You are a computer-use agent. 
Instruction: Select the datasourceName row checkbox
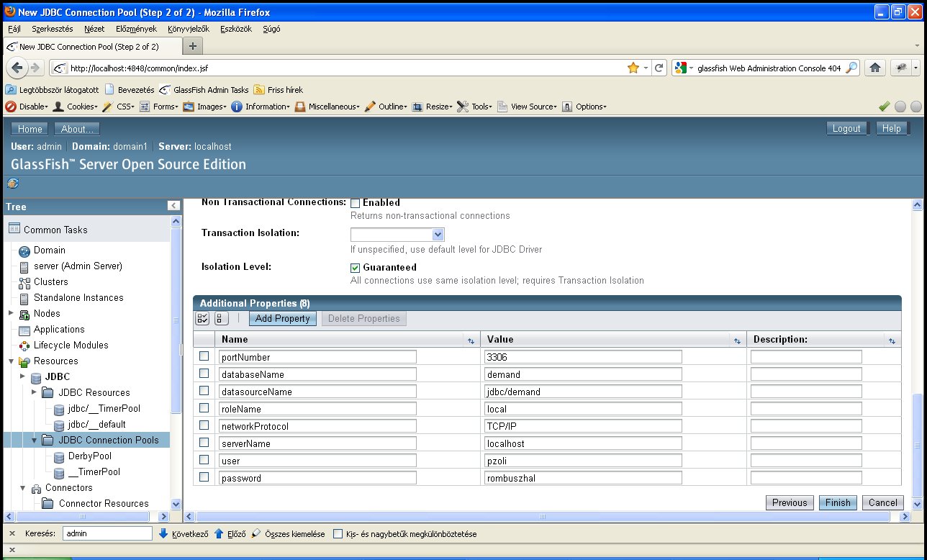[x=204, y=391]
